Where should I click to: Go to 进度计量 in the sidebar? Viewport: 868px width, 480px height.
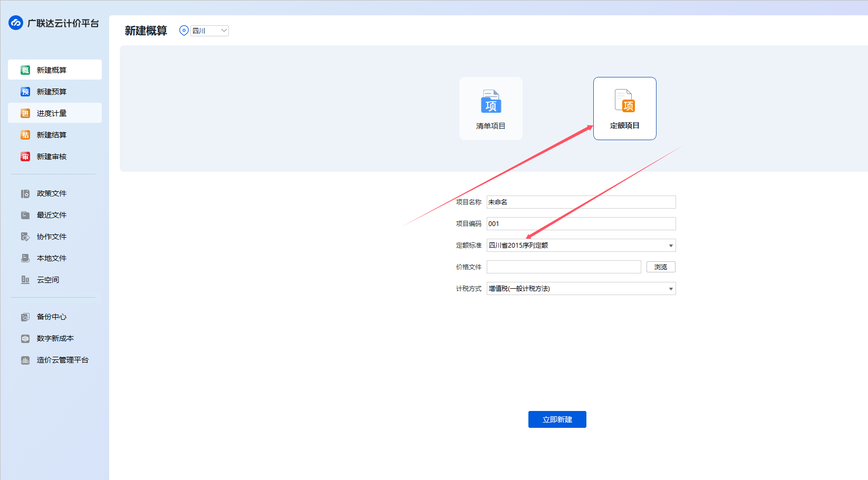[55, 113]
